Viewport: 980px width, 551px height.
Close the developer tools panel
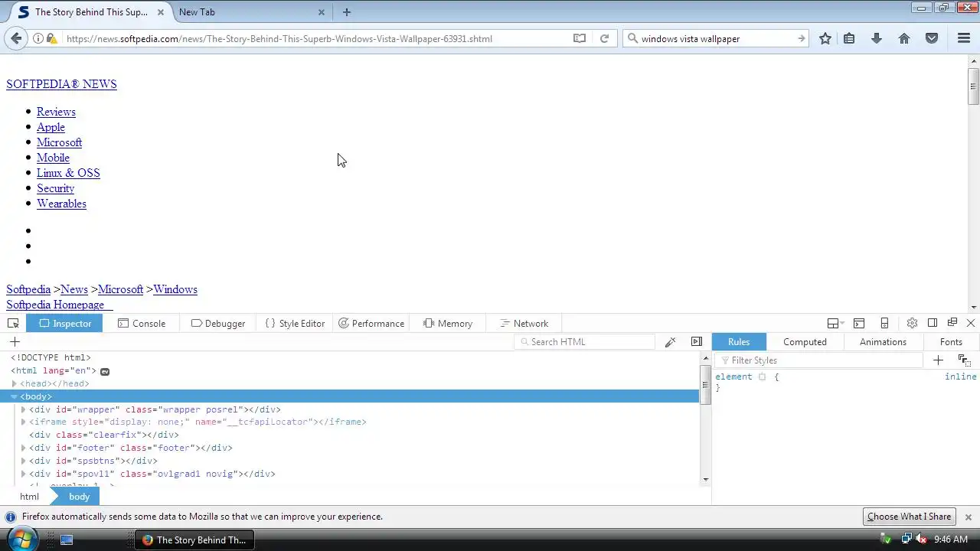click(x=971, y=323)
